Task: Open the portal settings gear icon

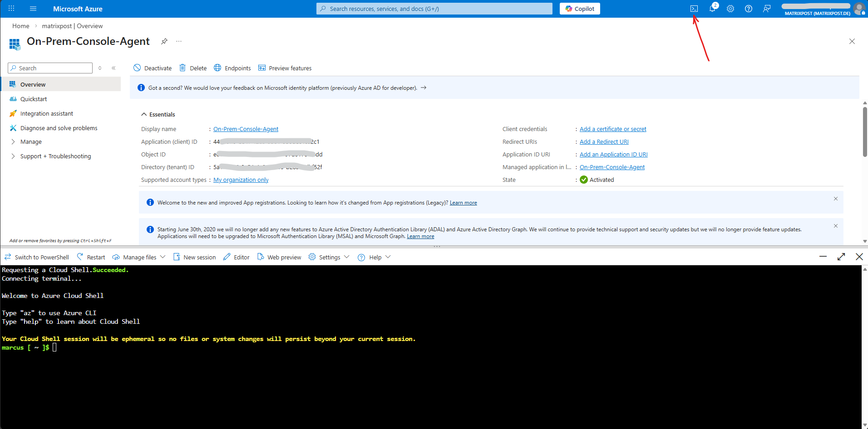Action: [730, 9]
